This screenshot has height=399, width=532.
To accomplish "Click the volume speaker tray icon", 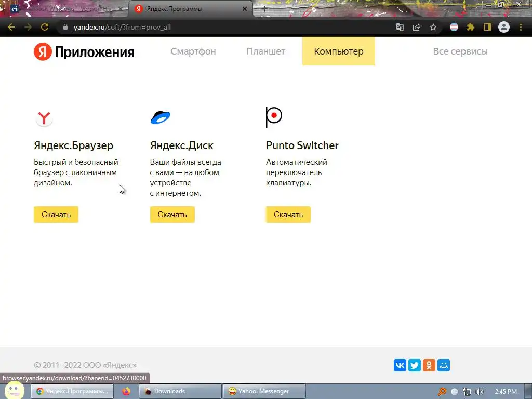I will click(x=480, y=392).
